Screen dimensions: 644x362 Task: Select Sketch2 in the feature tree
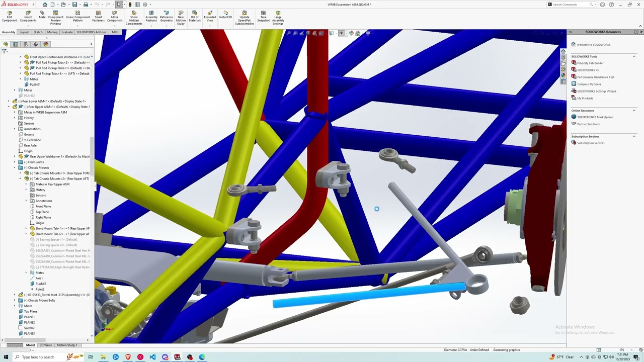coord(27,328)
